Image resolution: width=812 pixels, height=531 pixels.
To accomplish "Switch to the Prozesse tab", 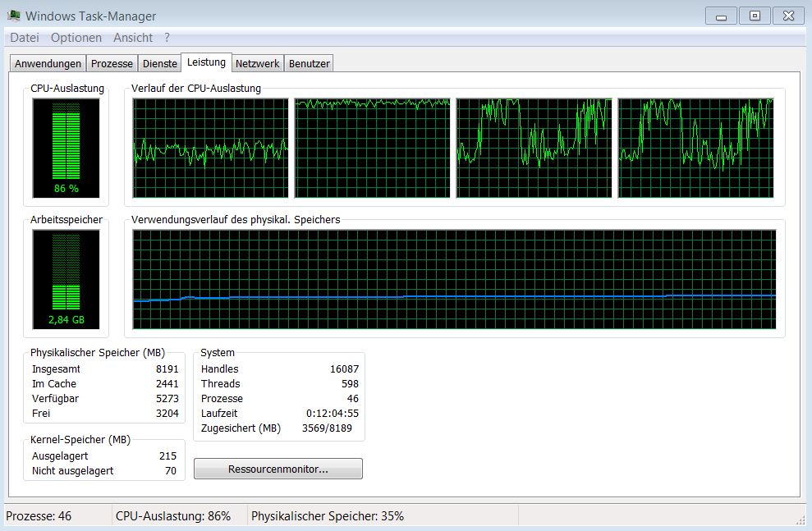I will (112, 64).
